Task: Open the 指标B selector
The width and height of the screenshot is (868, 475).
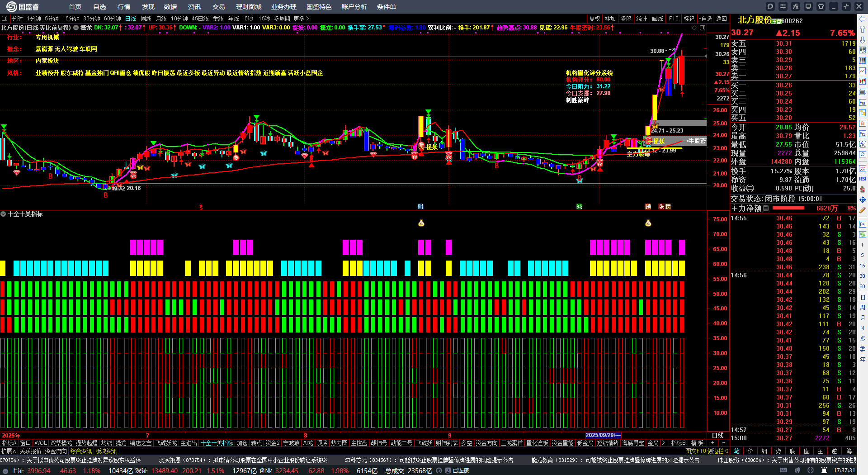Action: pyautogui.click(x=678, y=443)
